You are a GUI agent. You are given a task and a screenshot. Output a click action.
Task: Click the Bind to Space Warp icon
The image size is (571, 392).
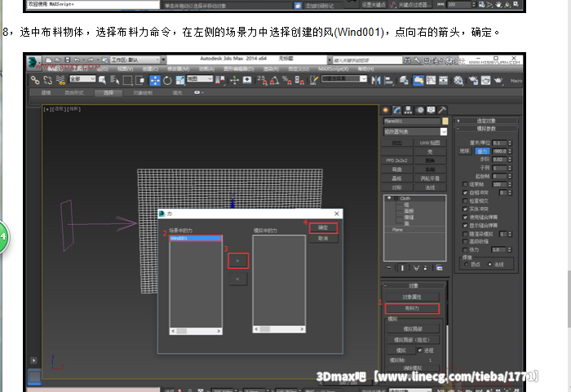pos(60,80)
